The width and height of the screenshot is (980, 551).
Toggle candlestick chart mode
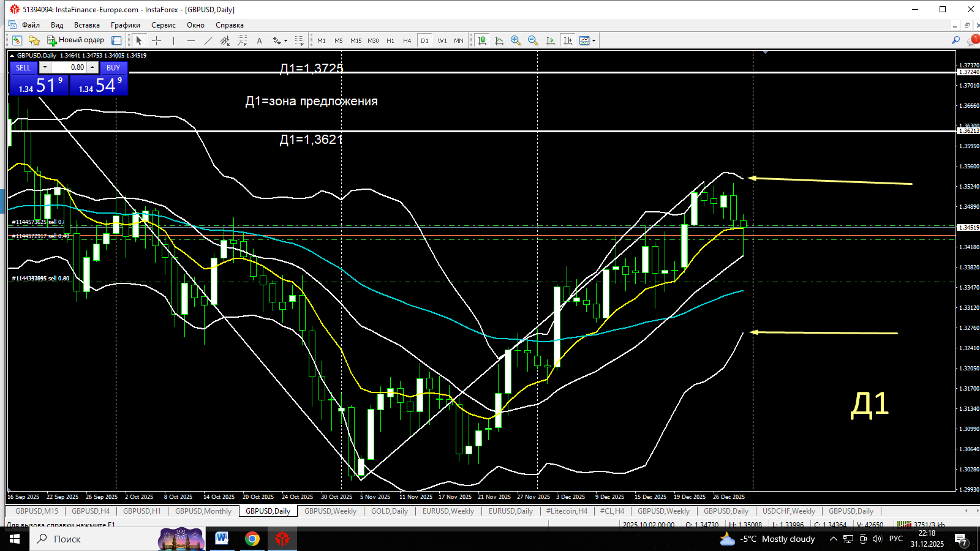482,40
